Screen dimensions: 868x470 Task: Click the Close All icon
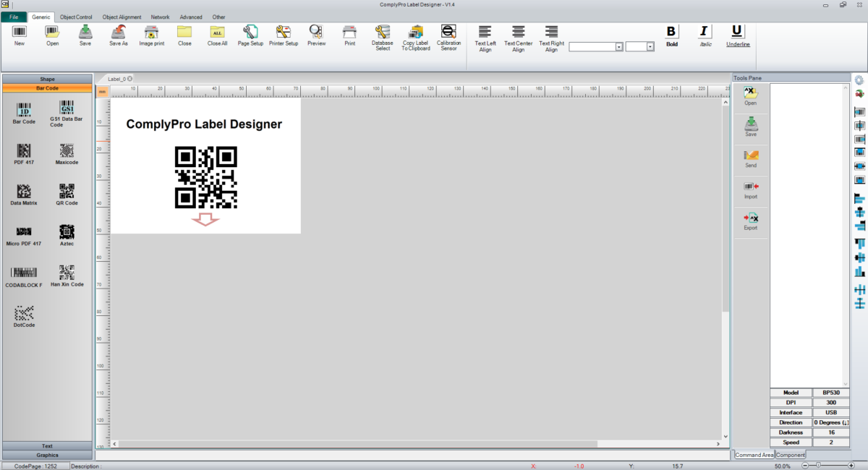click(218, 35)
